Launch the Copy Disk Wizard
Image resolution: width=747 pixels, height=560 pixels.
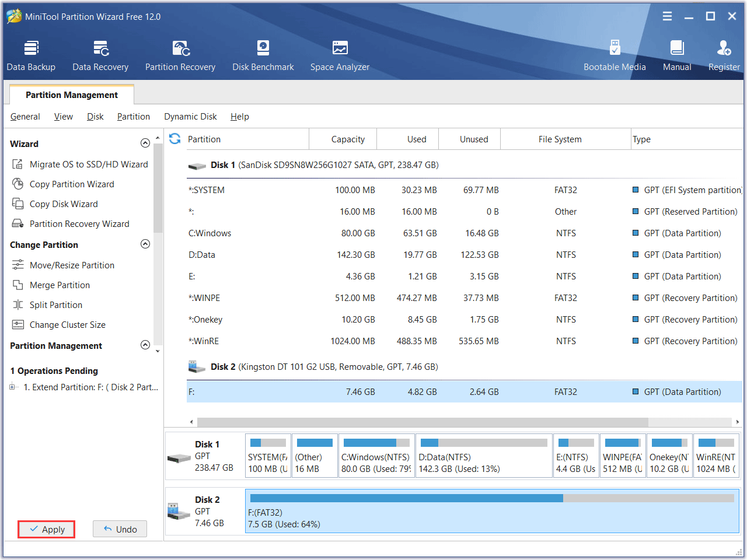click(x=55, y=204)
